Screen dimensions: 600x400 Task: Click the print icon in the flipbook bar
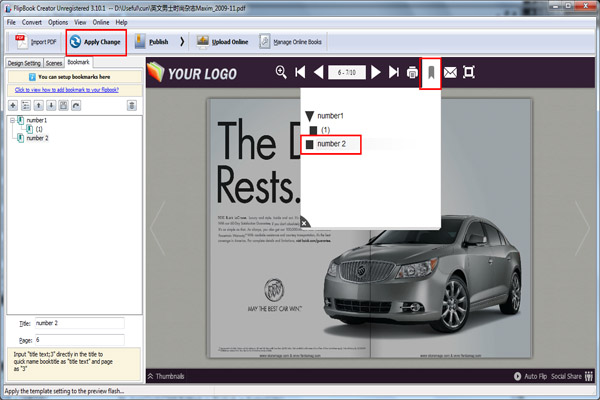(x=412, y=72)
